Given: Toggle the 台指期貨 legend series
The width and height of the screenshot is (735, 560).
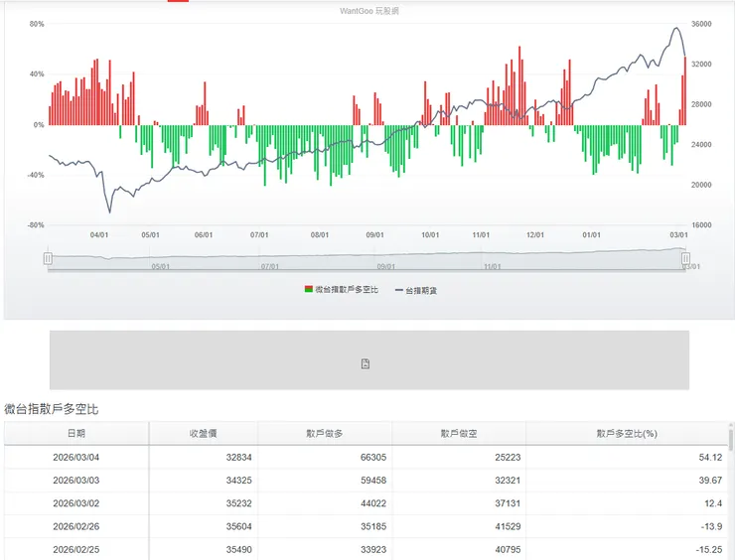Looking at the screenshot, I should (x=416, y=291).
